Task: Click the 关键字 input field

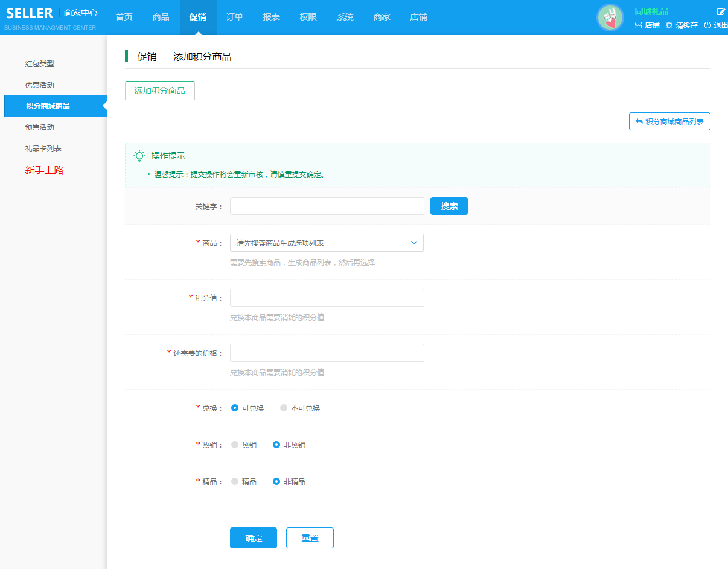Action: pyautogui.click(x=327, y=206)
